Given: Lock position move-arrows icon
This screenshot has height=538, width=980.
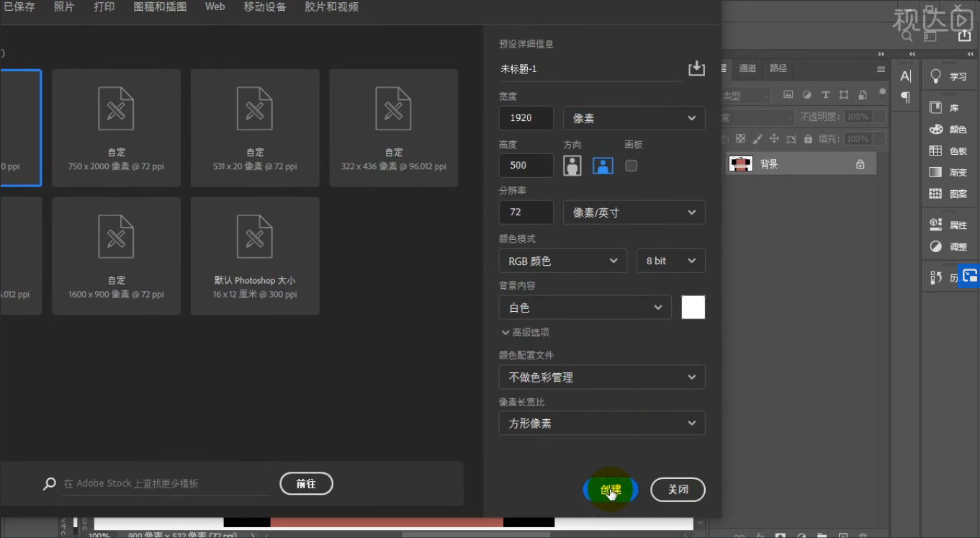Looking at the screenshot, I should coord(774,139).
